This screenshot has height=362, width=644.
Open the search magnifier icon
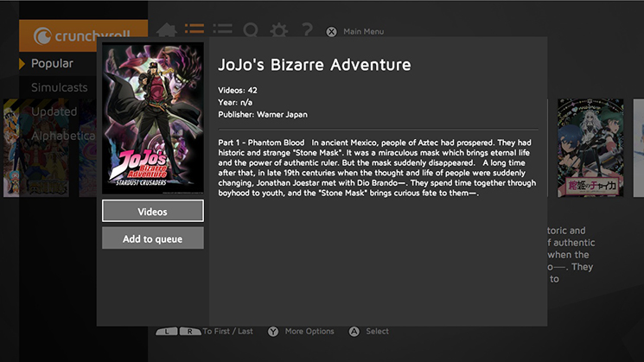pyautogui.click(x=251, y=31)
